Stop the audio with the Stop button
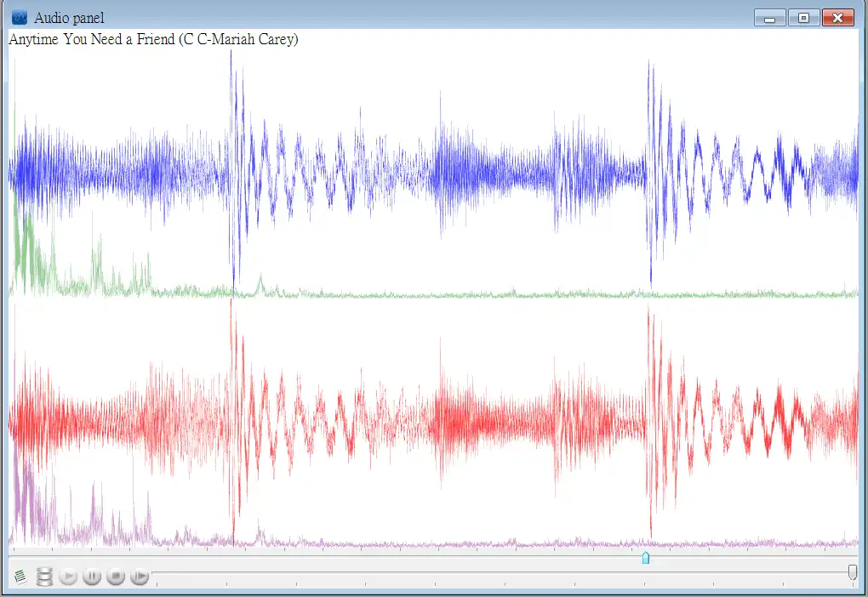Viewport: 868px width, 597px height. pyautogui.click(x=116, y=577)
